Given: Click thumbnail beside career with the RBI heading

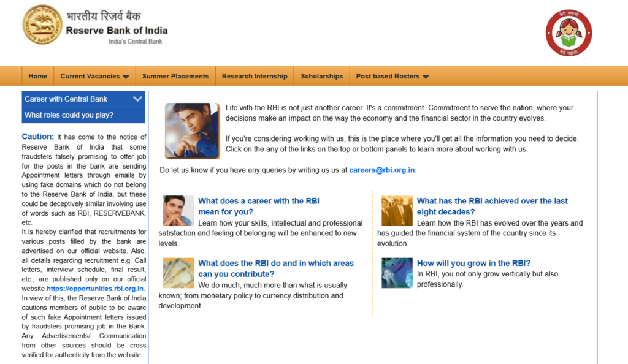Looking at the screenshot, I should coord(178,211).
